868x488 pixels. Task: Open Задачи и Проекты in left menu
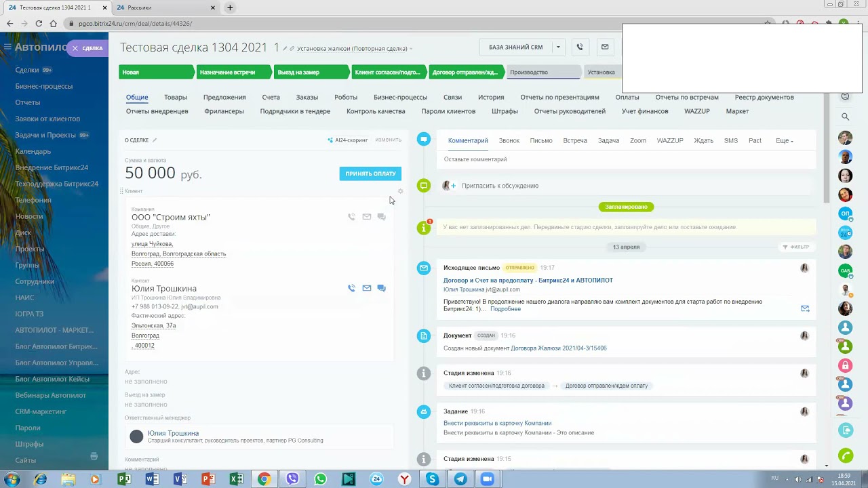[x=45, y=135]
